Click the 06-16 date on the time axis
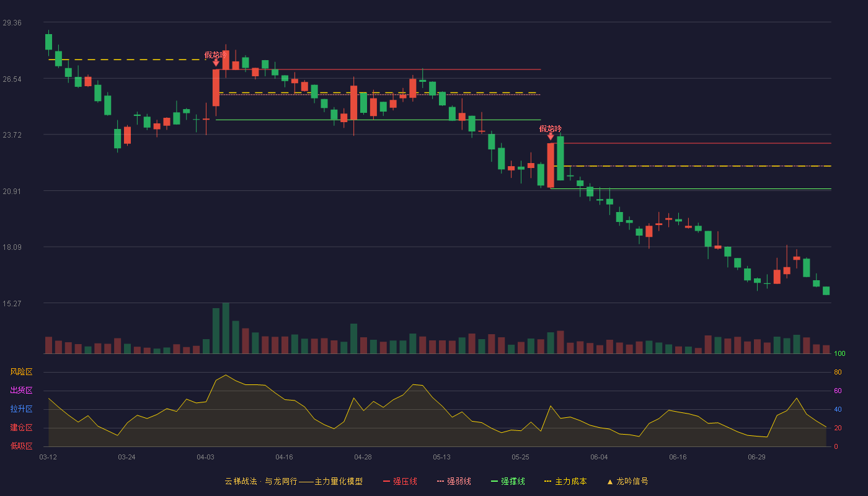Viewport: 868px width, 496px height. (x=678, y=457)
